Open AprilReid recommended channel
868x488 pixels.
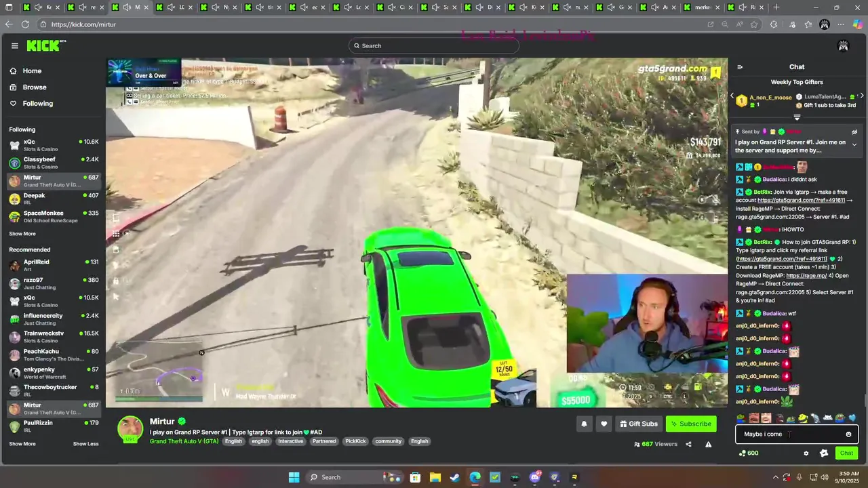(53, 265)
